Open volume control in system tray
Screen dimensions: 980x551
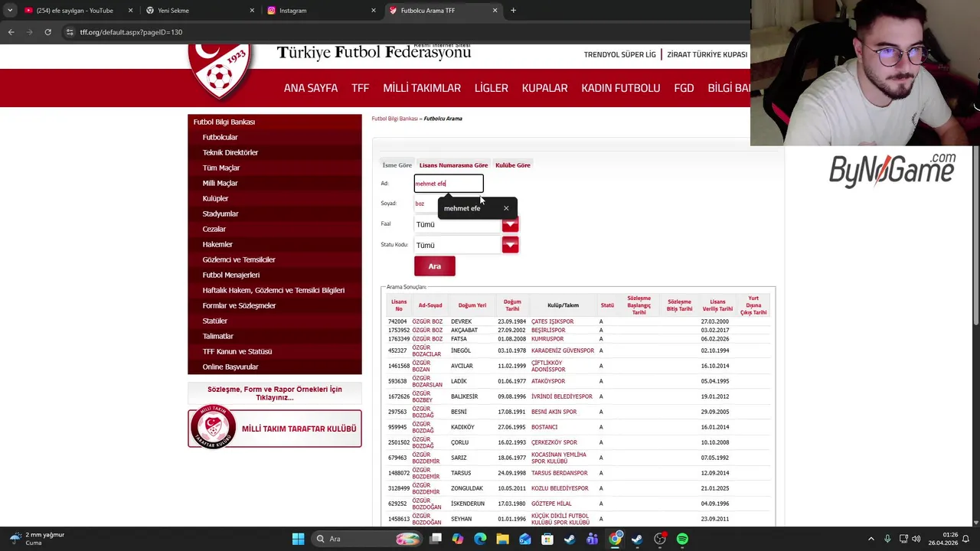point(916,539)
